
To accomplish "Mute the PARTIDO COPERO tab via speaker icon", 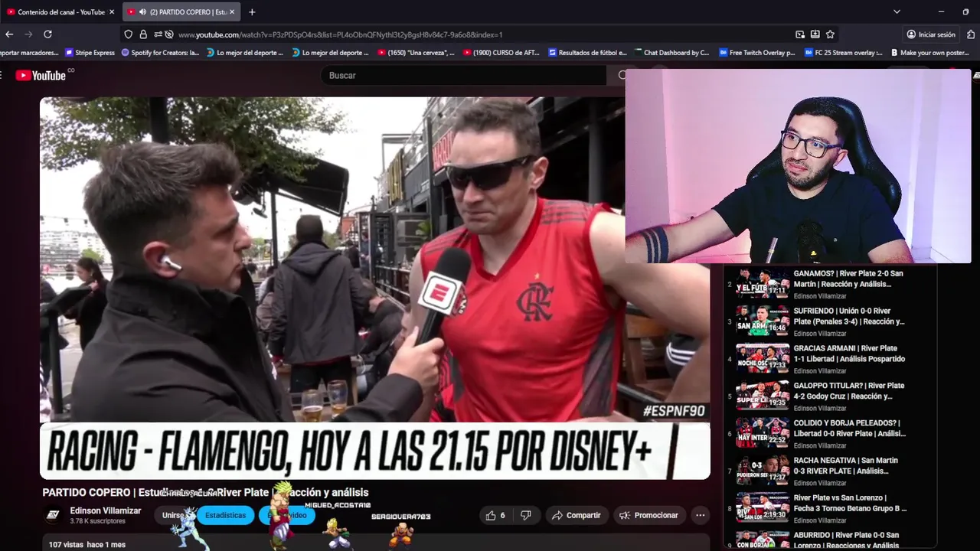I will coord(142,12).
